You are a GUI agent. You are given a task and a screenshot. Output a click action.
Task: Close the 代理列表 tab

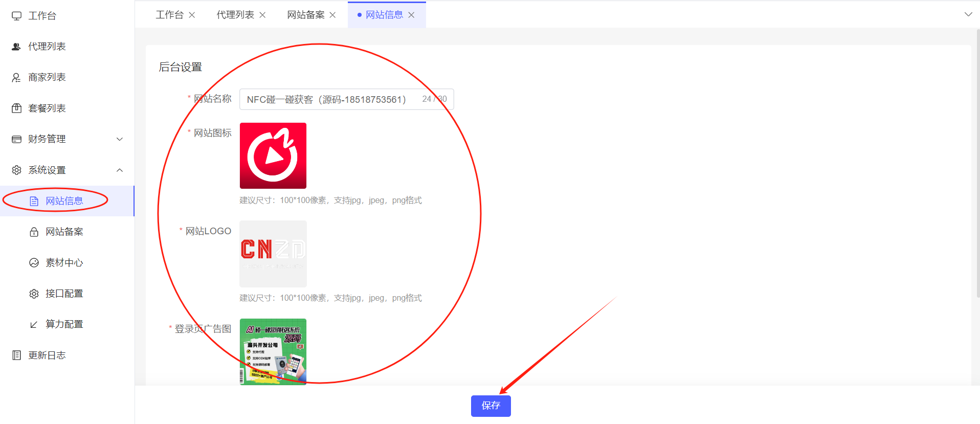click(x=262, y=15)
